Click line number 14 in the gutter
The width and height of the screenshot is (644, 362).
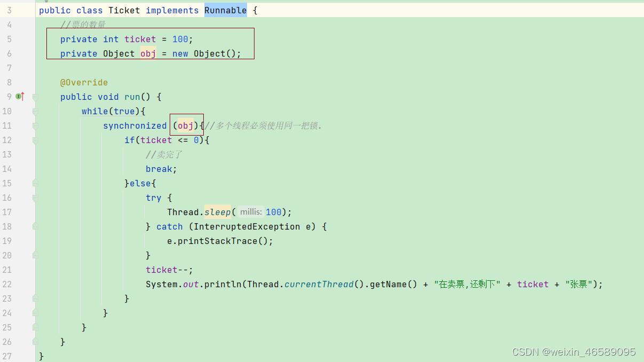pos(7,169)
